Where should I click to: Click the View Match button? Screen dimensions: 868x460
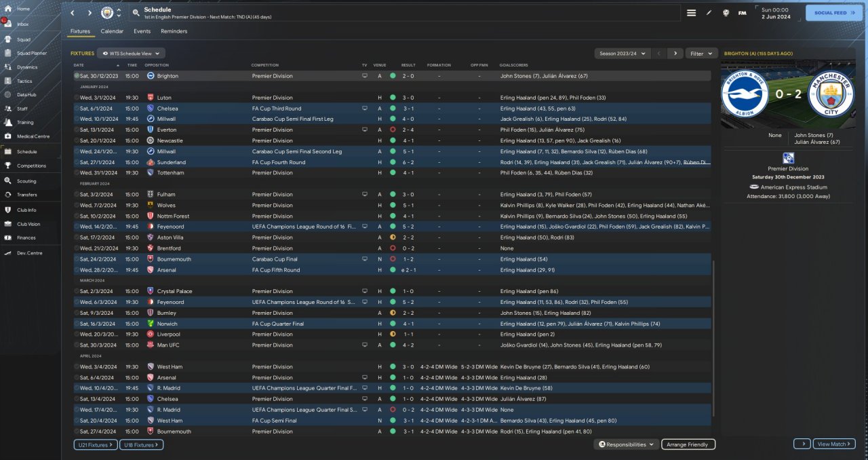(x=833, y=444)
